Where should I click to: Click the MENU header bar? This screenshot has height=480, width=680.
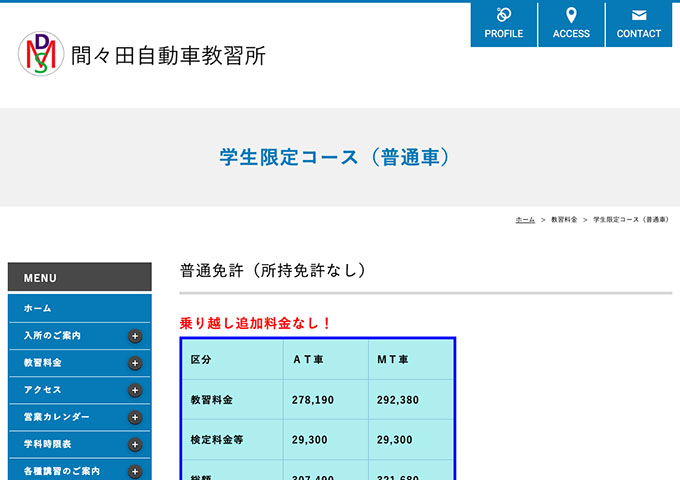pyautogui.click(x=79, y=277)
